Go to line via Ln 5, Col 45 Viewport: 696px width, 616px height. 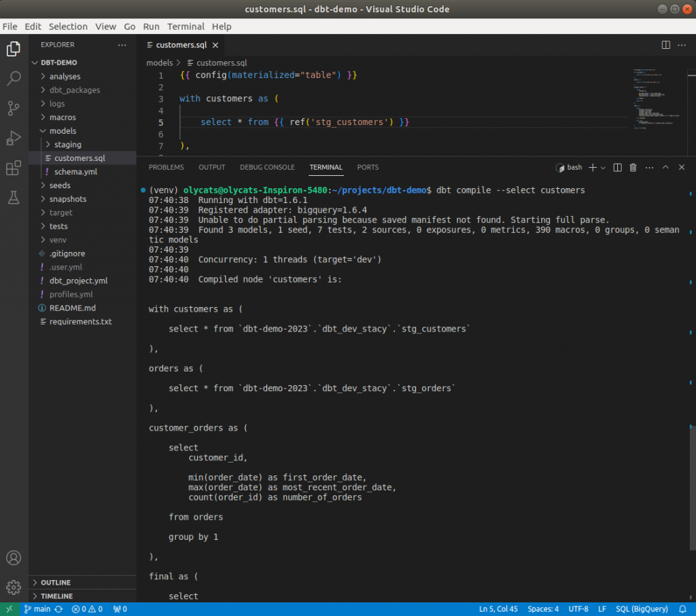[x=498, y=609]
